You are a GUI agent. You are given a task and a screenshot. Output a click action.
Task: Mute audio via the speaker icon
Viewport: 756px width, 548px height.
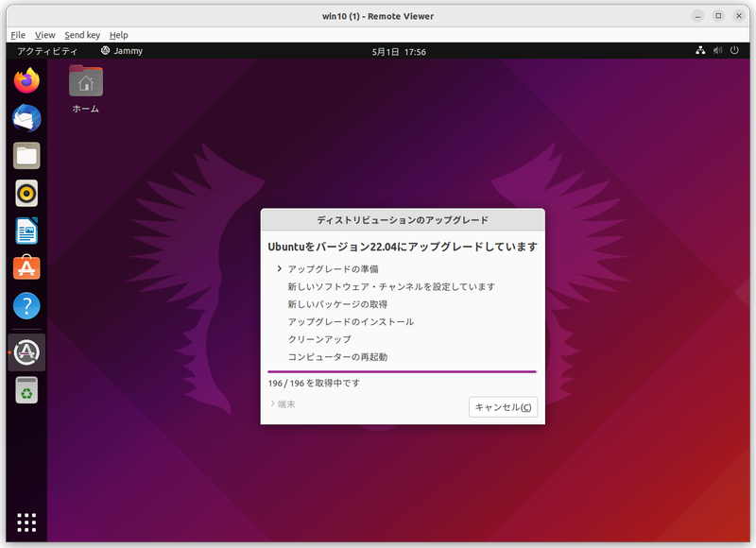tap(718, 51)
